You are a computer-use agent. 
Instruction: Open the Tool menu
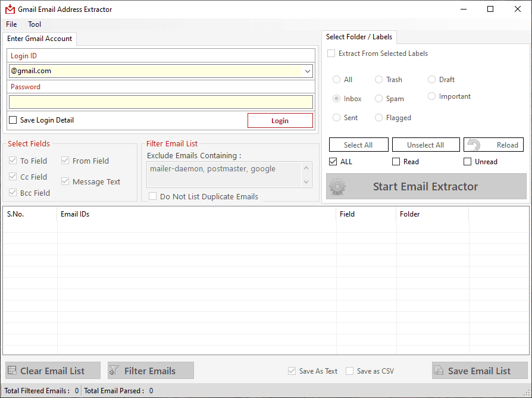(34, 24)
